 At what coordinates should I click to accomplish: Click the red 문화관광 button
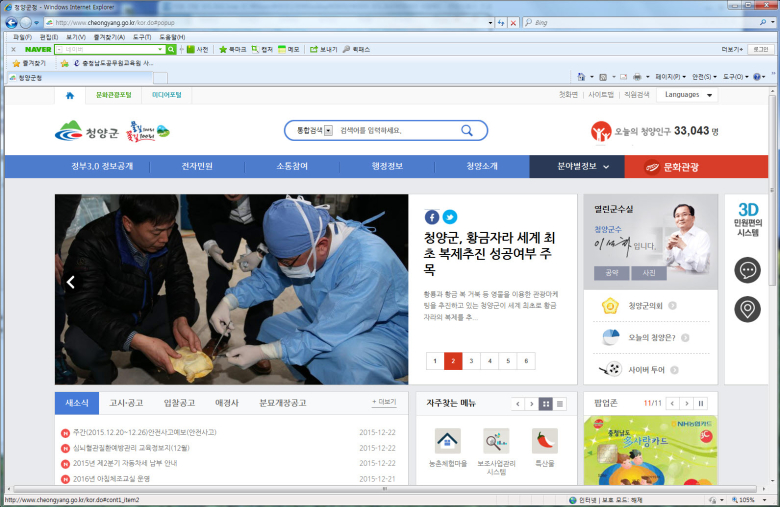click(696, 167)
